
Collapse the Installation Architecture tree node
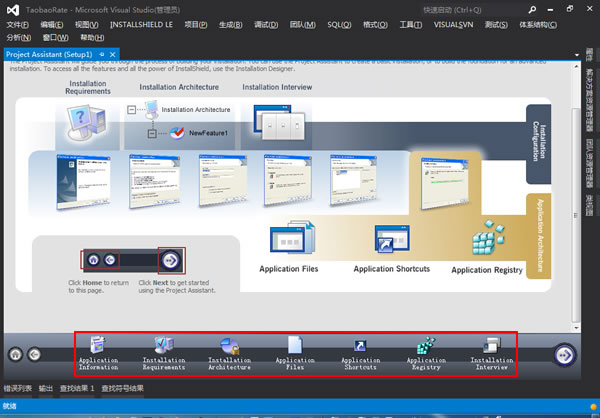131,109
